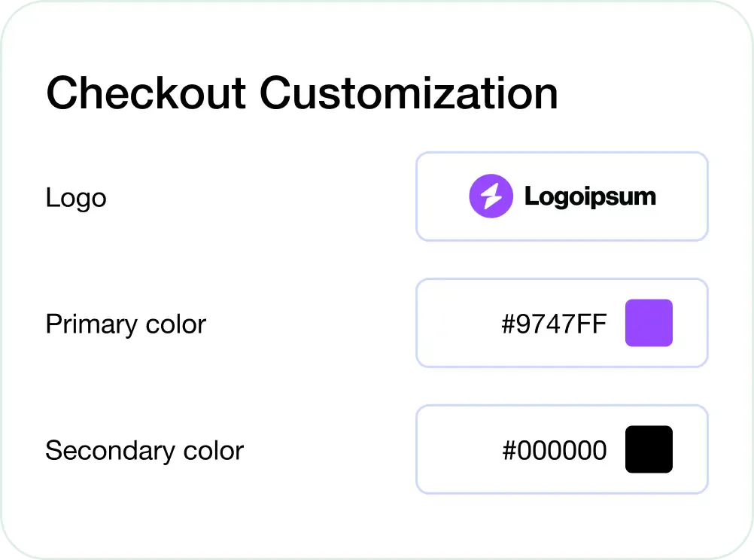Select the #9747FF hex value field

pyautogui.click(x=554, y=324)
